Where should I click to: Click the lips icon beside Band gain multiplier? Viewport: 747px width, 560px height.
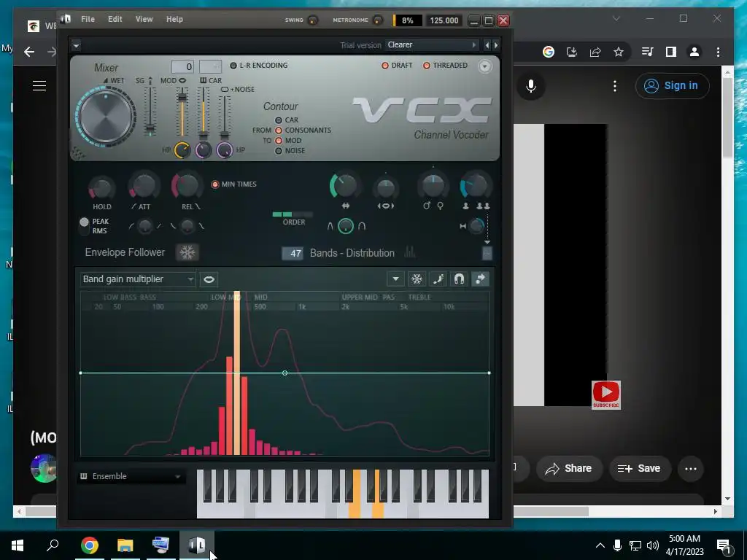(x=209, y=279)
